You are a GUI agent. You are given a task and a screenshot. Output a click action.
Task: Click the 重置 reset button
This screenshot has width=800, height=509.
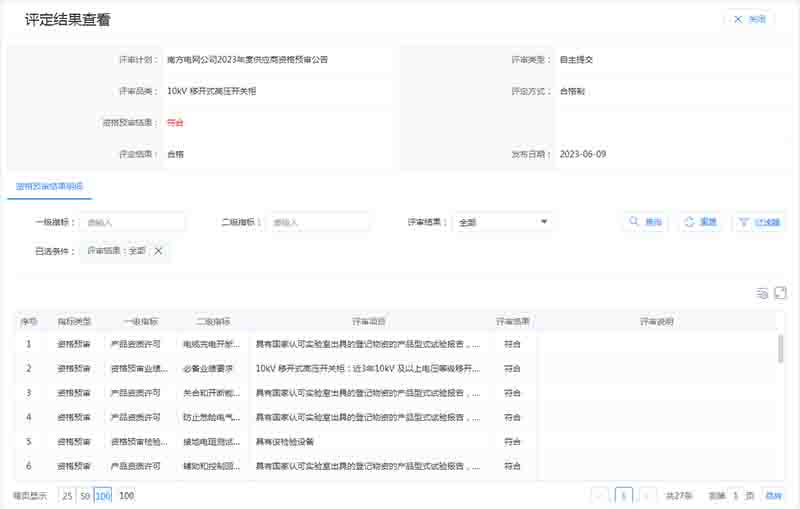700,222
